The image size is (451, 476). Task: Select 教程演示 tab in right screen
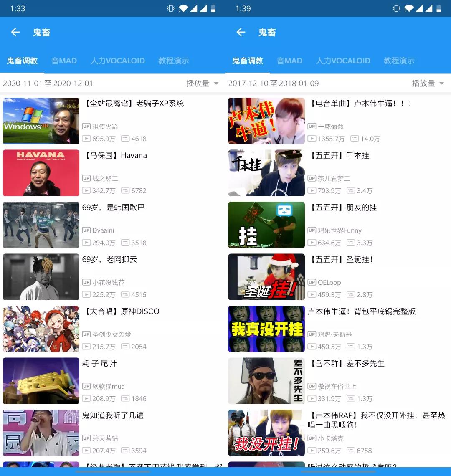(x=399, y=61)
